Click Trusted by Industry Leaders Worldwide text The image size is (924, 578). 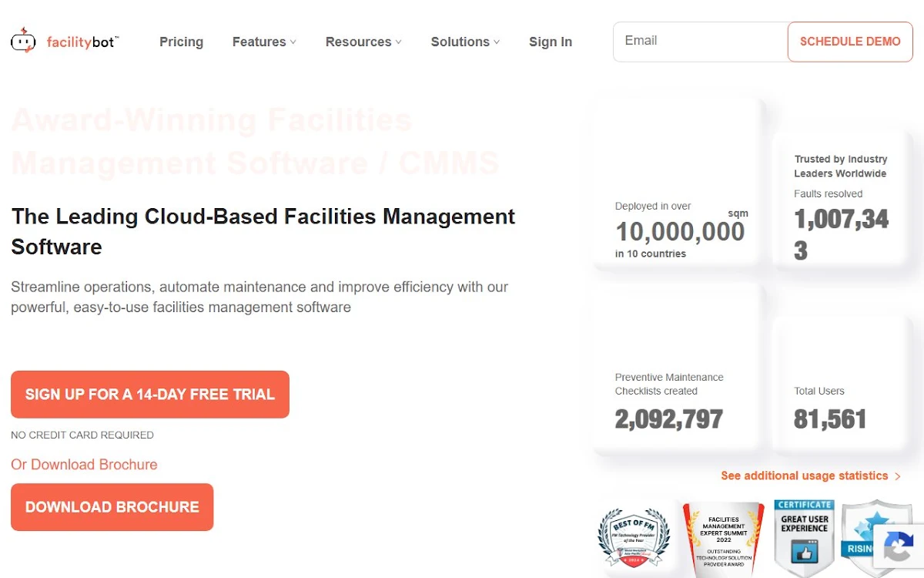[x=841, y=166]
